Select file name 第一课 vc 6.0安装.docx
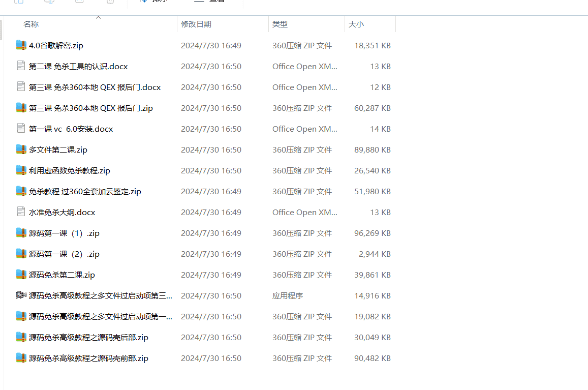Viewport: 588px width, 390px height. 71,129
